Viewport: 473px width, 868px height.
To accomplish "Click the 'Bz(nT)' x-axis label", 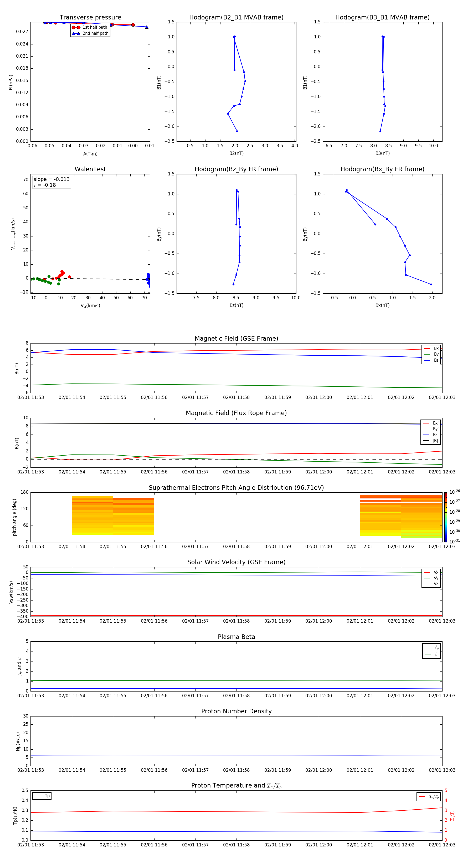I will (236, 306).
